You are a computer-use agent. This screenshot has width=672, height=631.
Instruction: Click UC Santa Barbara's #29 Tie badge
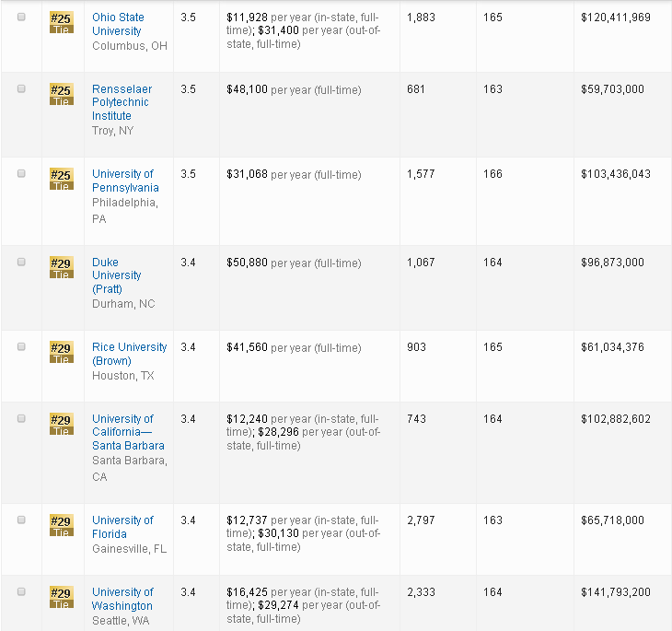pos(61,425)
